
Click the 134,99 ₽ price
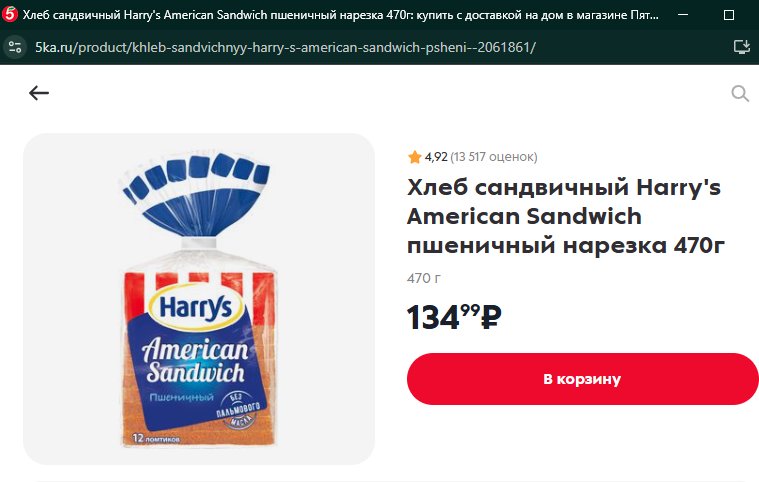[454, 317]
